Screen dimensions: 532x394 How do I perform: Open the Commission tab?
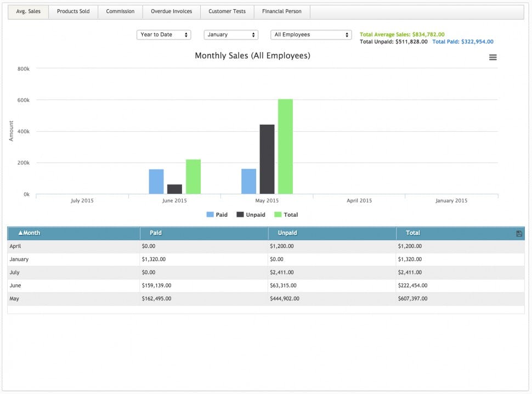[x=120, y=11]
